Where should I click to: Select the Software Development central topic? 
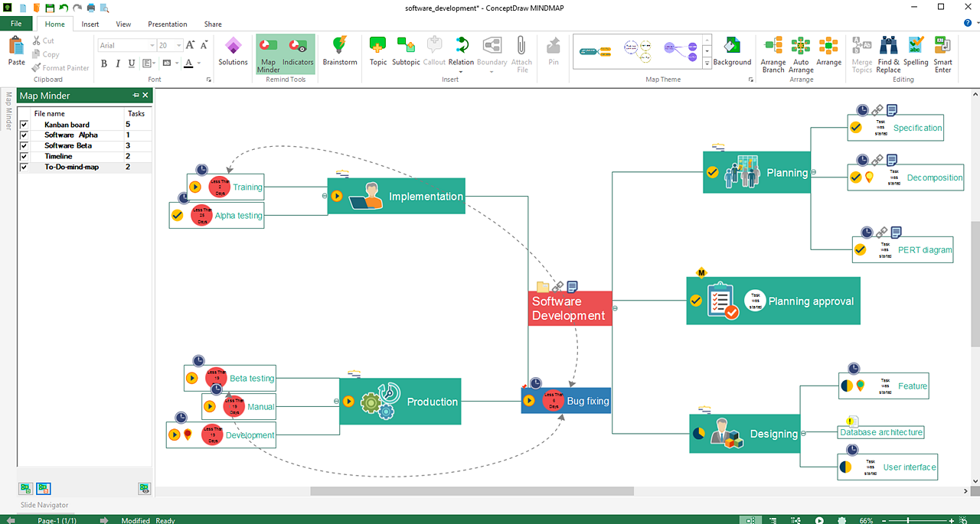tap(570, 308)
